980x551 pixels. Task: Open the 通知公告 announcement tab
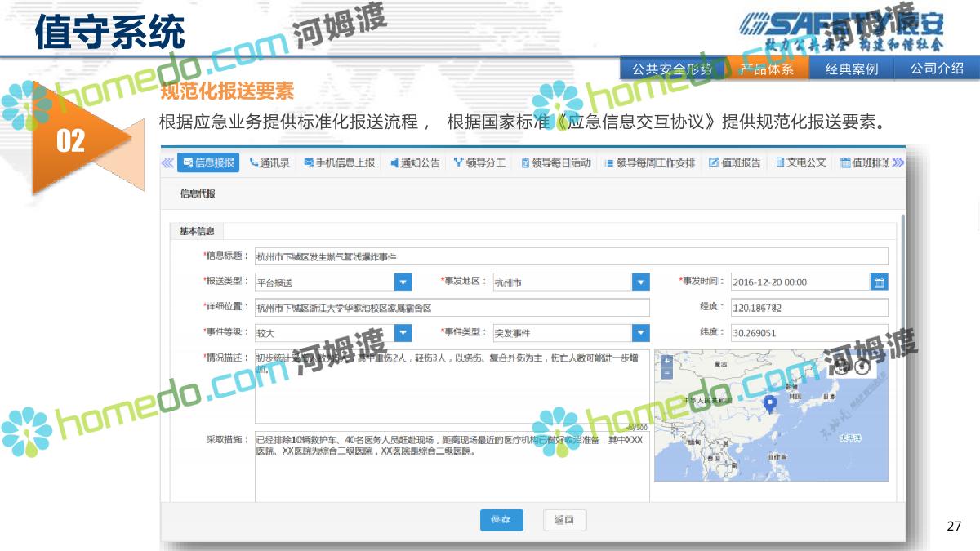(415, 162)
